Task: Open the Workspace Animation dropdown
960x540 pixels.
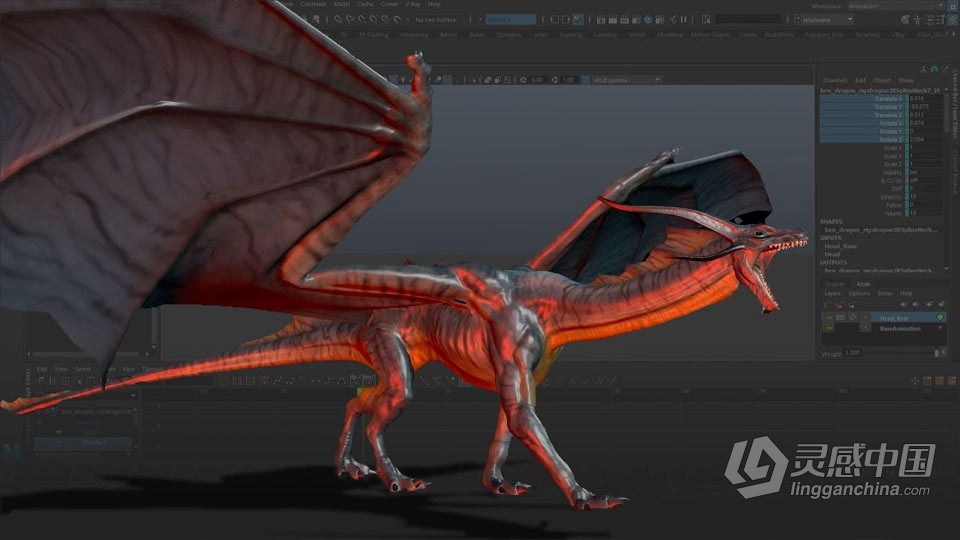Action: click(x=897, y=6)
